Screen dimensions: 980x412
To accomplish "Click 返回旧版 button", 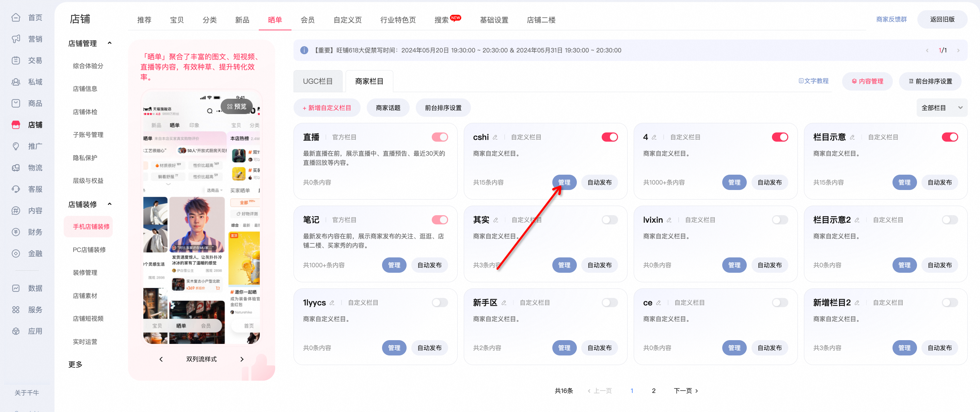I will [x=942, y=19].
